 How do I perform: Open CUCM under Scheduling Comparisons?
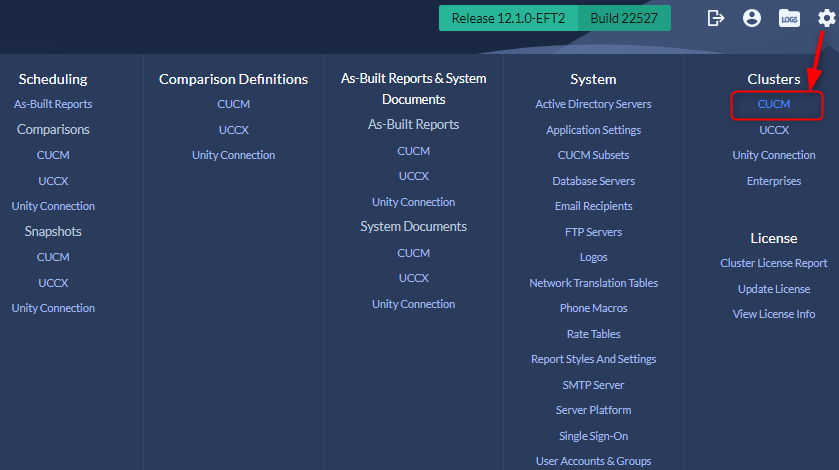[53, 155]
